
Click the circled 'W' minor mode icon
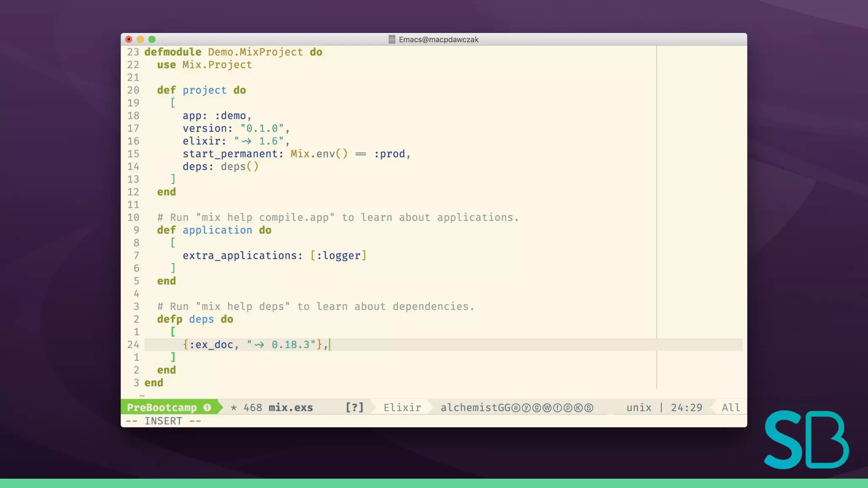coord(547,408)
